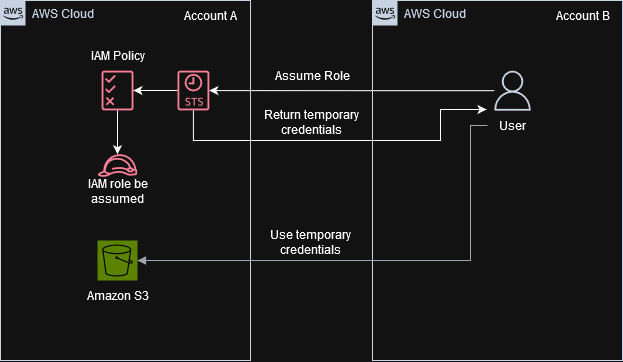Click the AWS logo in Account B
Viewport: 623px width, 362px height.
coord(385,13)
